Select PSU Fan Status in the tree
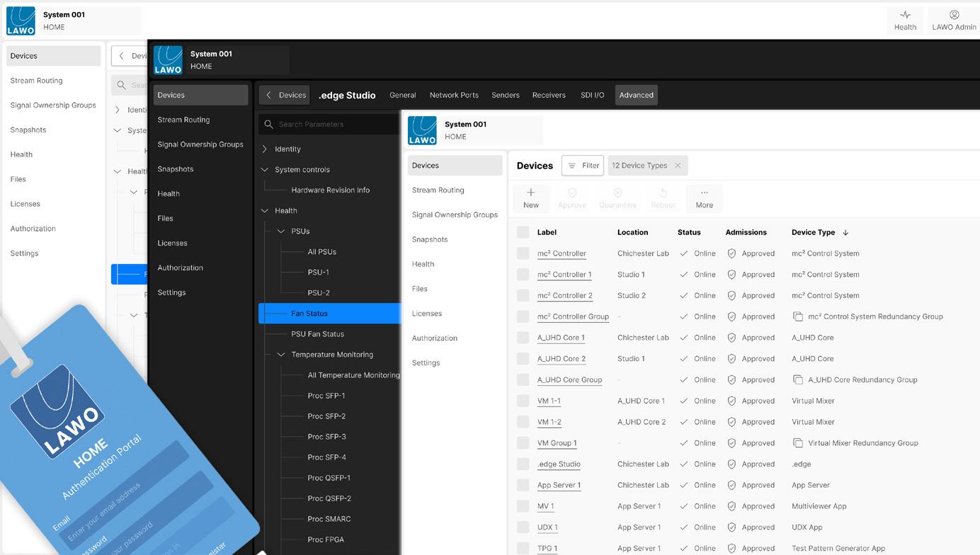The image size is (980, 555). point(318,334)
